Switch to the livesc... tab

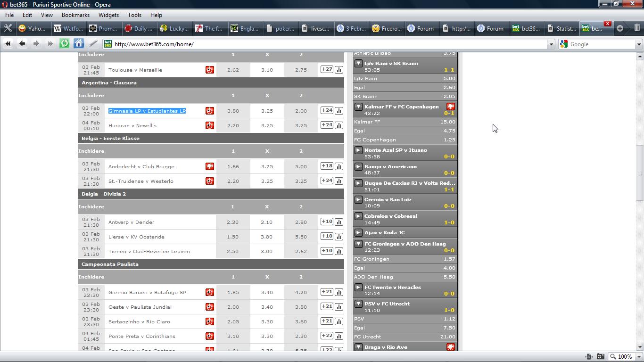[316, 28]
